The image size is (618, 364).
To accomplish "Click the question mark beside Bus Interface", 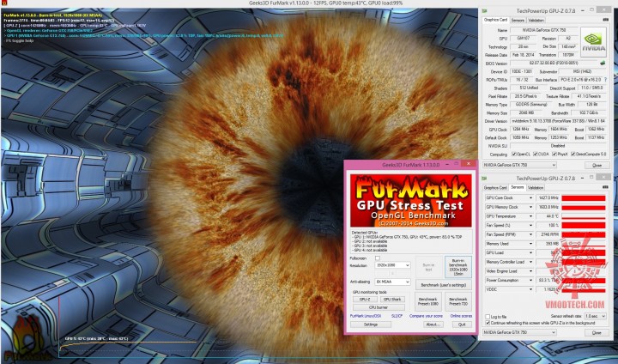I will 605,80.
